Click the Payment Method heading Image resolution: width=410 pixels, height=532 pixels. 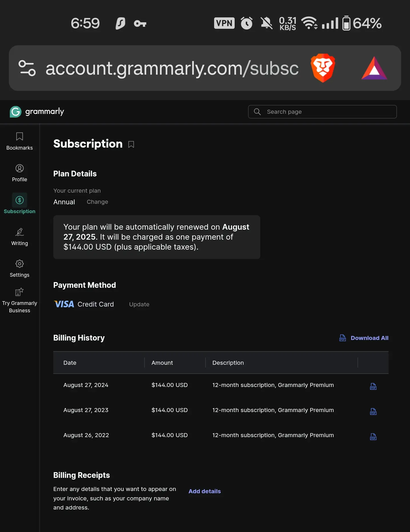coord(85,285)
